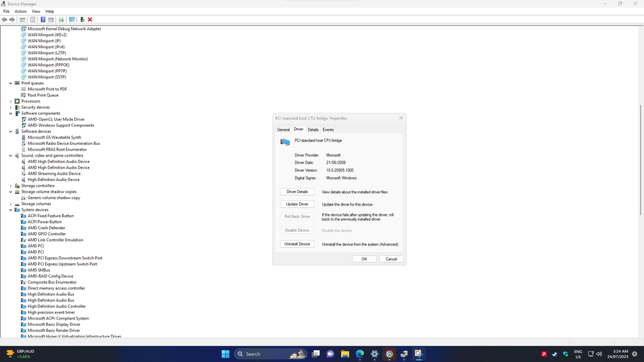Open the volume speaker tray icon
The height and width of the screenshot is (362, 644).
pyautogui.click(x=600, y=354)
